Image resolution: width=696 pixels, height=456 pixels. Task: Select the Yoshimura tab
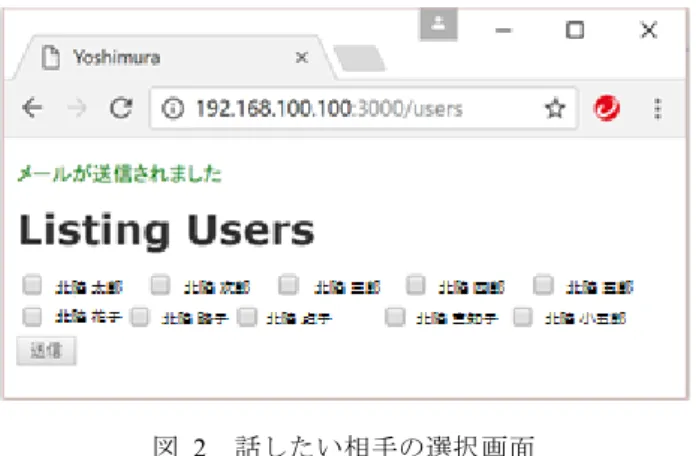click(x=173, y=58)
